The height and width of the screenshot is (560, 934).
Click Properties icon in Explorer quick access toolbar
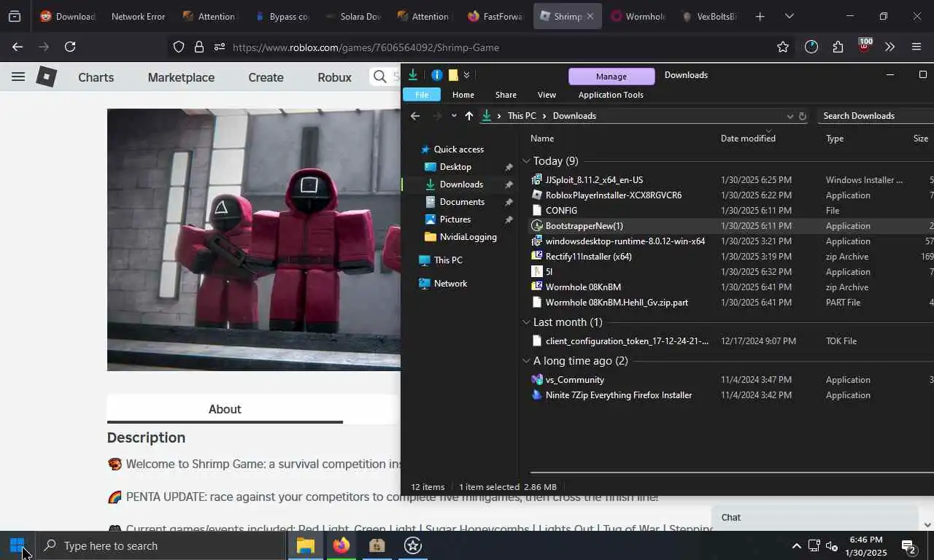436,75
